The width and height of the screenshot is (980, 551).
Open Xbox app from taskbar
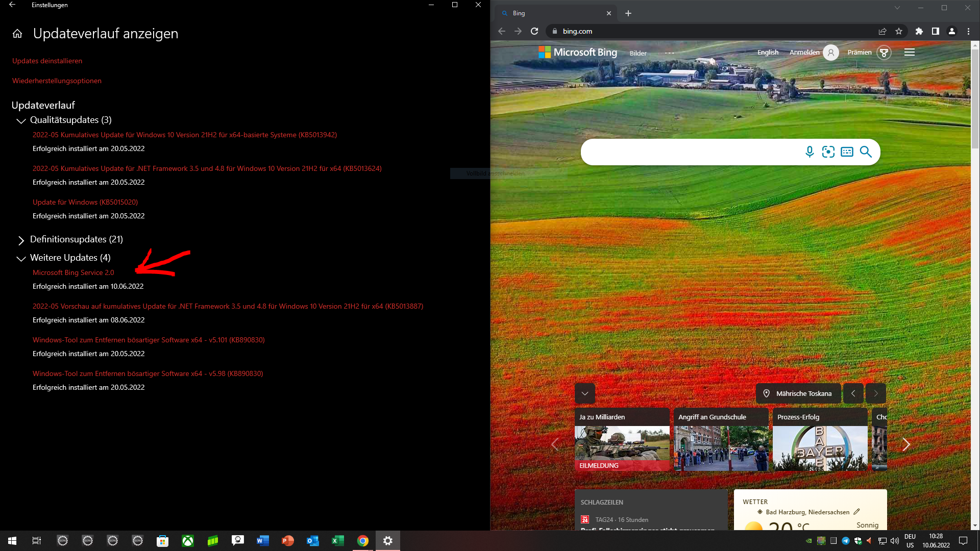(188, 541)
